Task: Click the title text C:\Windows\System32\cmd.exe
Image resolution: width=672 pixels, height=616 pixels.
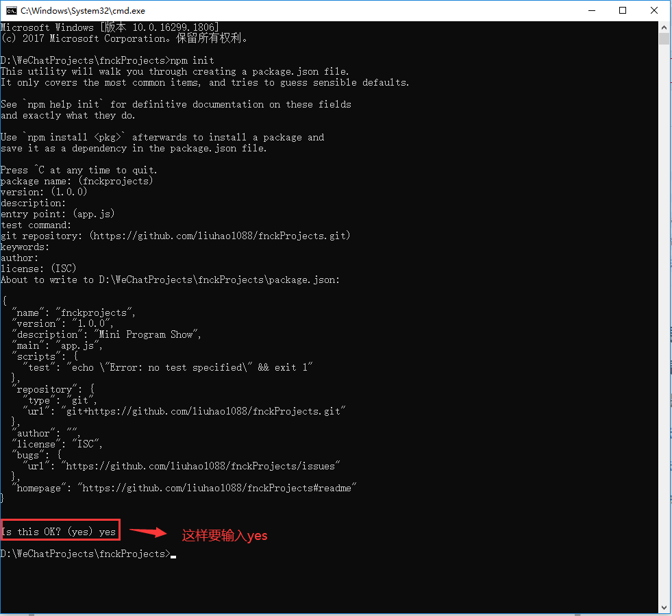Action: (x=83, y=11)
